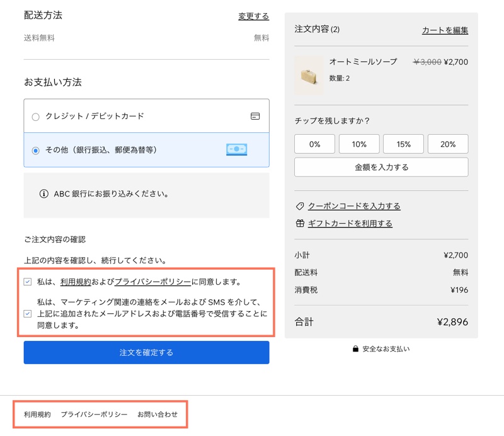Click the 金額を入力する tip button

(x=381, y=167)
